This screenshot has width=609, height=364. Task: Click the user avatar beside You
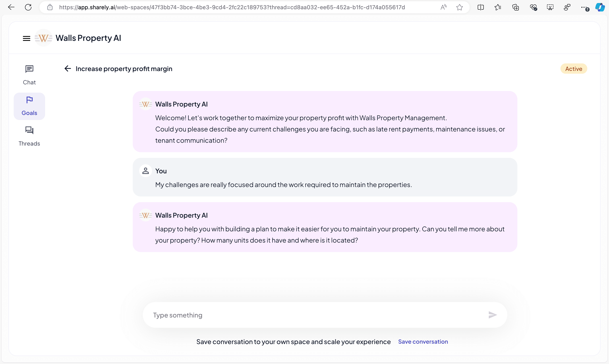[x=145, y=171]
